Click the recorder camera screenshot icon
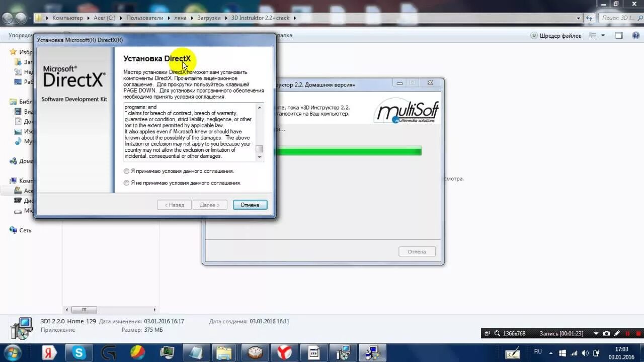 pyautogui.click(x=606, y=333)
